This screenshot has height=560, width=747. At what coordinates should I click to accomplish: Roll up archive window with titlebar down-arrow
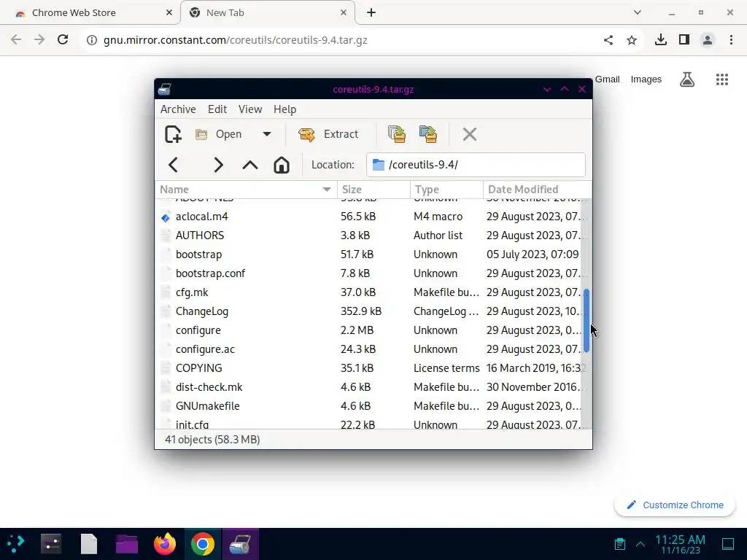tap(547, 89)
